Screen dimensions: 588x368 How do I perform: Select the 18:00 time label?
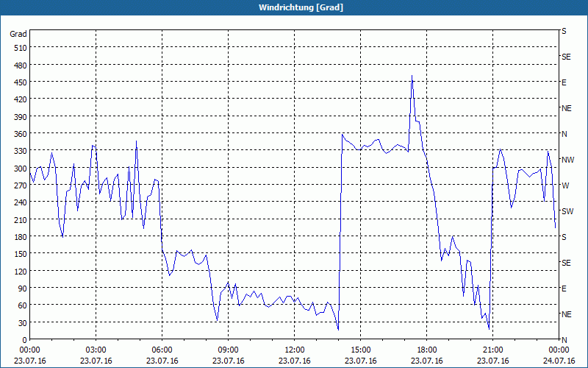[427, 350]
